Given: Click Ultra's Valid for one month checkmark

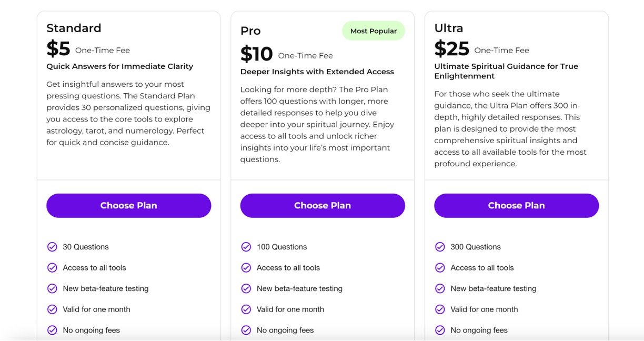Looking at the screenshot, I should (x=440, y=309).
